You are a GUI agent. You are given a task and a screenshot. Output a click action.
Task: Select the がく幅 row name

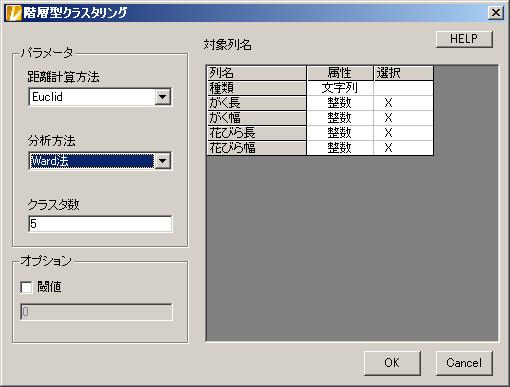[x=256, y=118]
